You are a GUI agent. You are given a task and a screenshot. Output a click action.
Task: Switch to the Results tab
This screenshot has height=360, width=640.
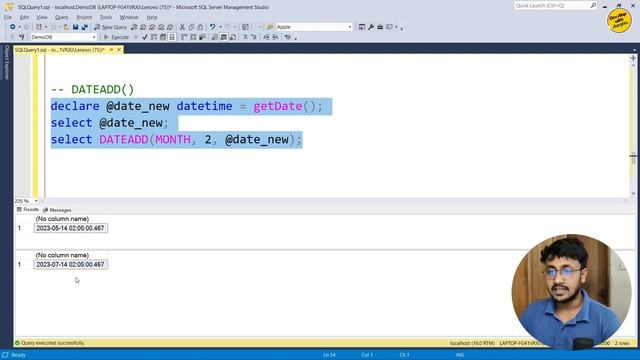point(28,209)
